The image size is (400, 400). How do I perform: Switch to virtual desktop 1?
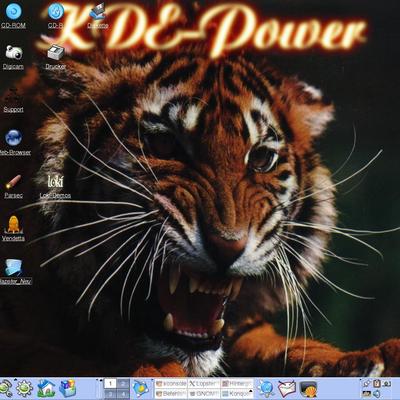click(x=110, y=384)
